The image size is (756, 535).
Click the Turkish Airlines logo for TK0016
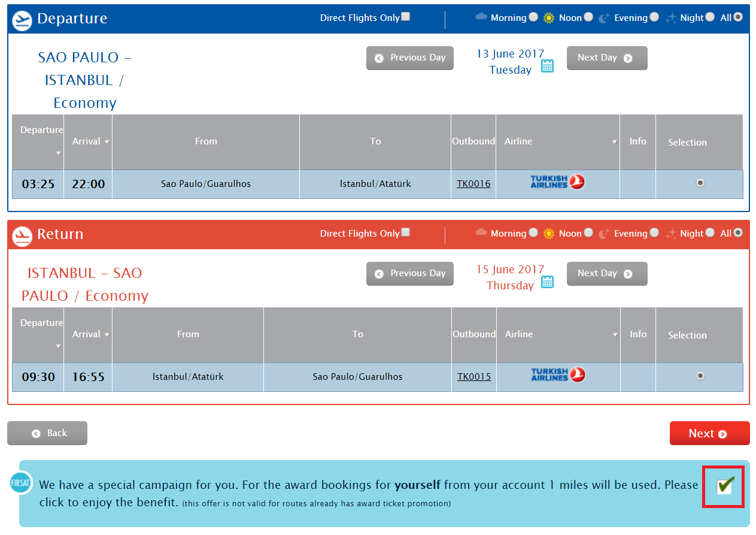[x=557, y=182]
